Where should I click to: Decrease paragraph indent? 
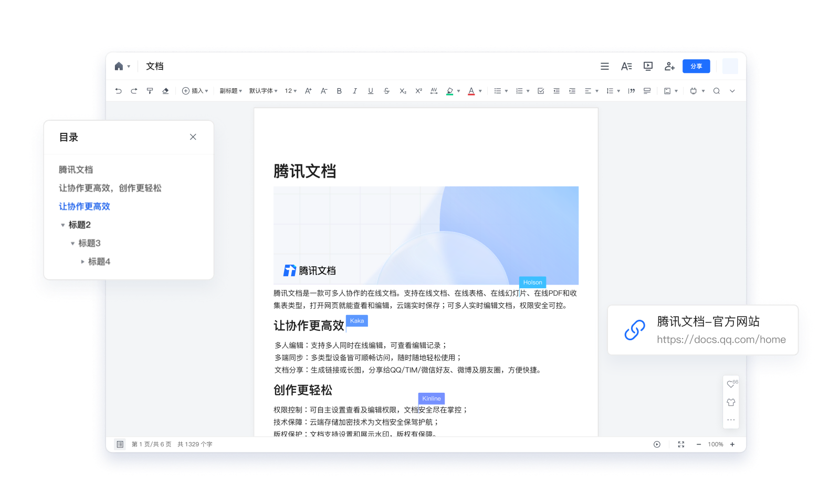556,91
